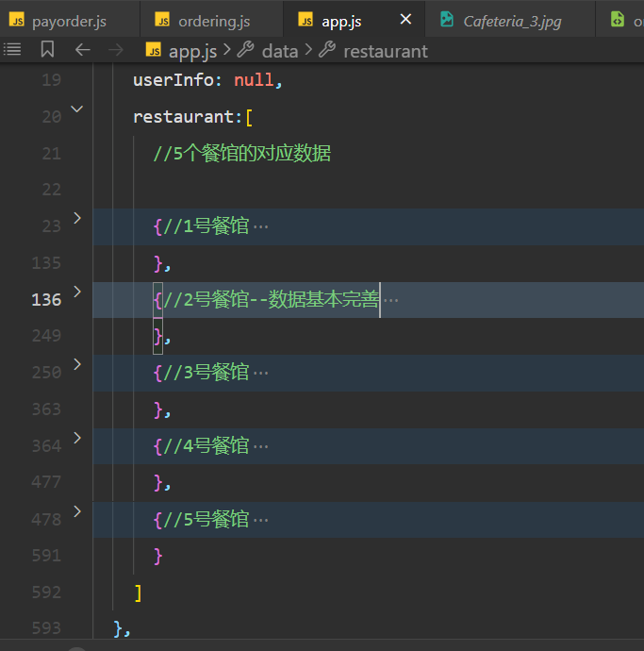
Task: Click the opening square bracket on line 20
Action: click(x=249, y=118)
